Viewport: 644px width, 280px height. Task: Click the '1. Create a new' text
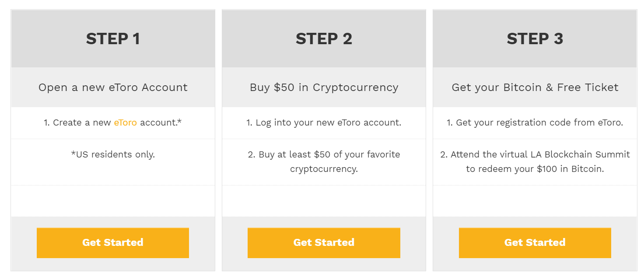coord(77,122)
